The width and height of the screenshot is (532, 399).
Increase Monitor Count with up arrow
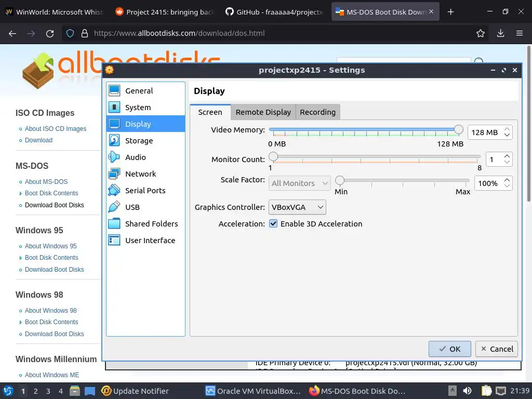(507, 156)
